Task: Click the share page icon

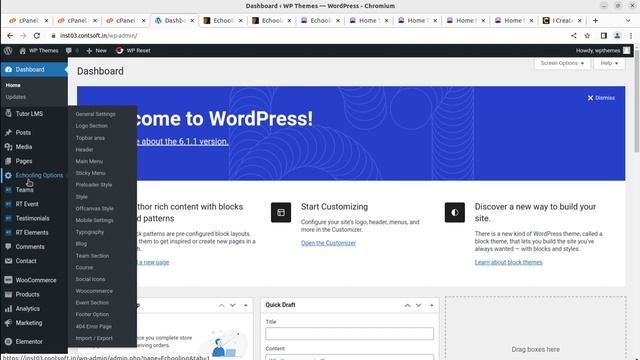Action: pos(573,36)
